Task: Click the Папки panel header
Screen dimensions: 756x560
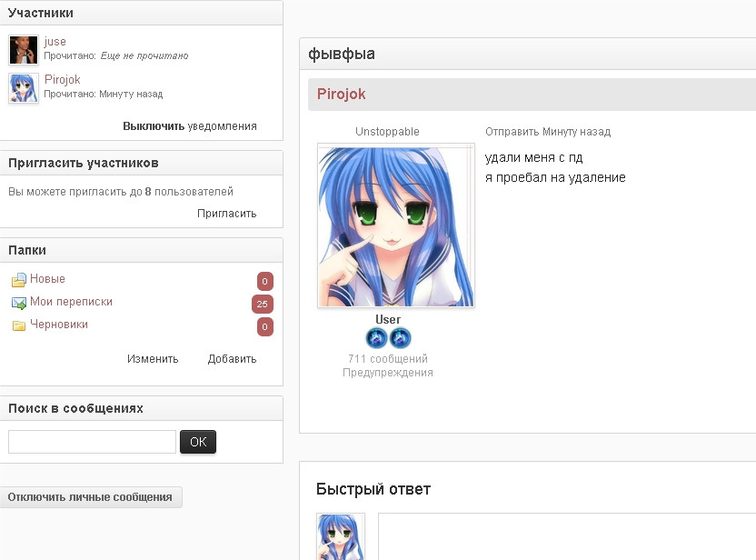Action: click(x=141, y=250)
